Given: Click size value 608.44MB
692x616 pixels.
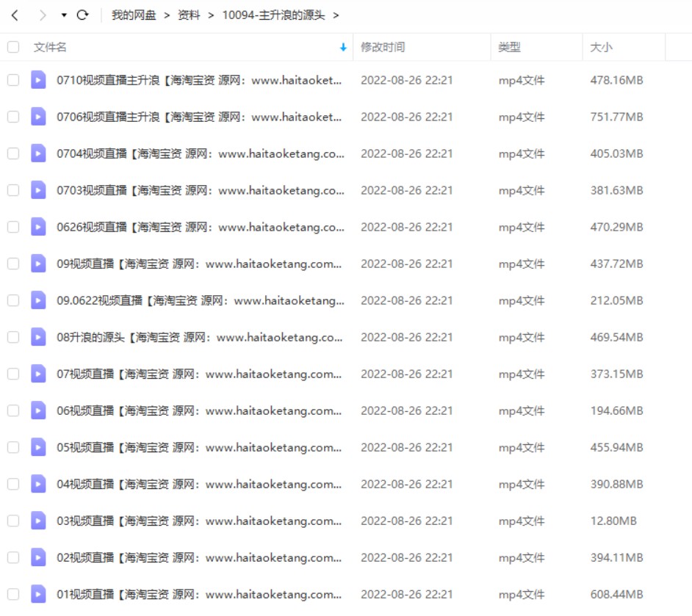Looking at the screenshot, I should click(x=616, y=595).
